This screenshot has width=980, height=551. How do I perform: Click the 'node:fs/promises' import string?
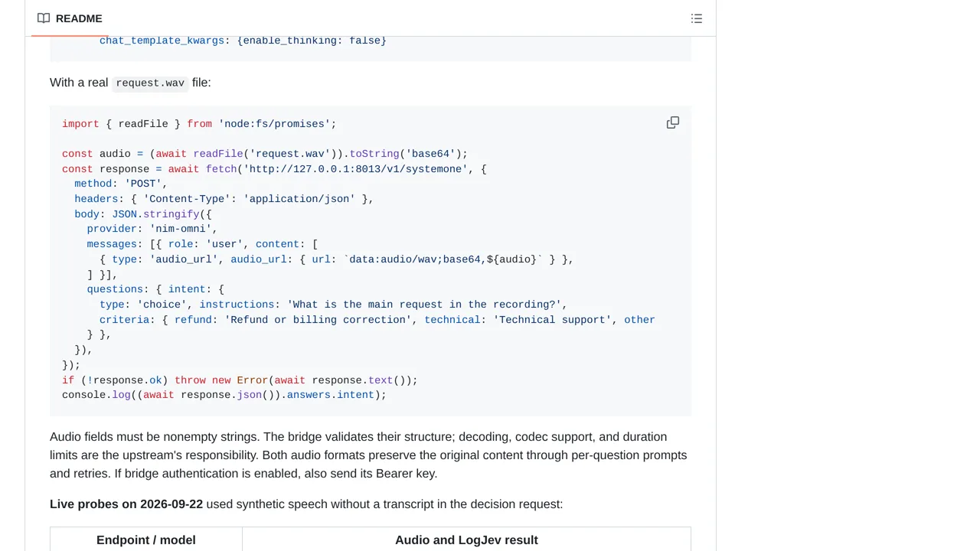point(274,124)
